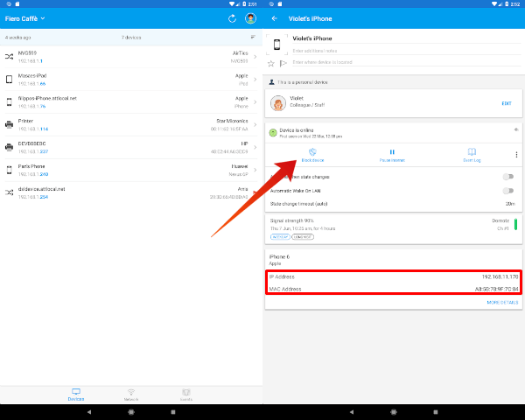Expand the Apple iPad device row
The width and height of the screenshot is (525, 420).
[255, 80]
